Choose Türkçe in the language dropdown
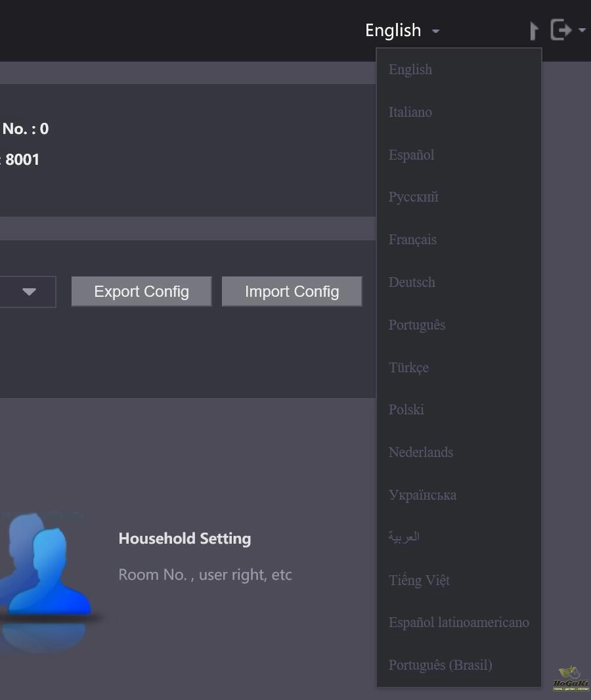The image size is (591, 700). click(408, 368)
